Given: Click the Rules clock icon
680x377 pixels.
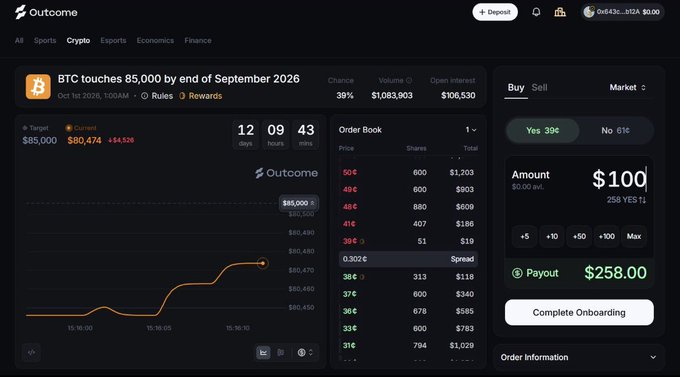Looking at the screenshot, I should pos(144,96).
